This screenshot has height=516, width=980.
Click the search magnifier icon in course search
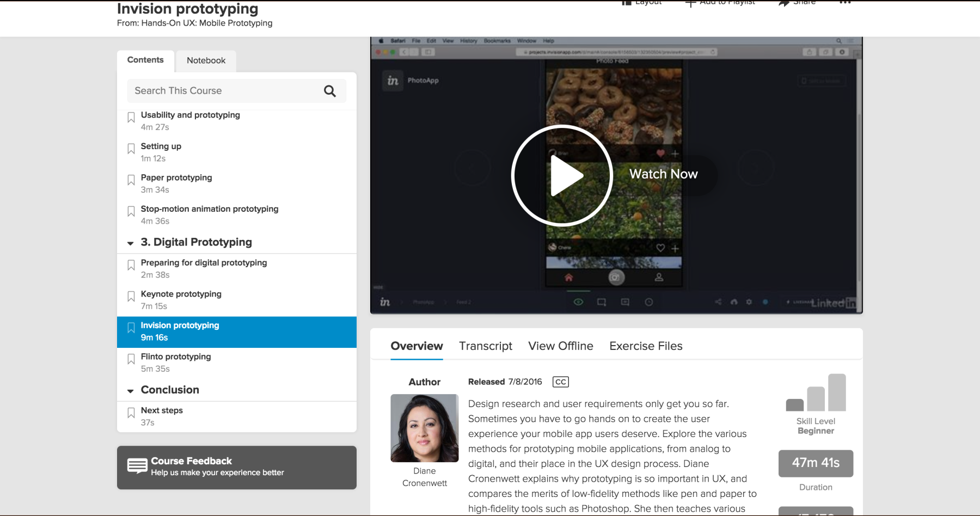[x=329, y=91]
